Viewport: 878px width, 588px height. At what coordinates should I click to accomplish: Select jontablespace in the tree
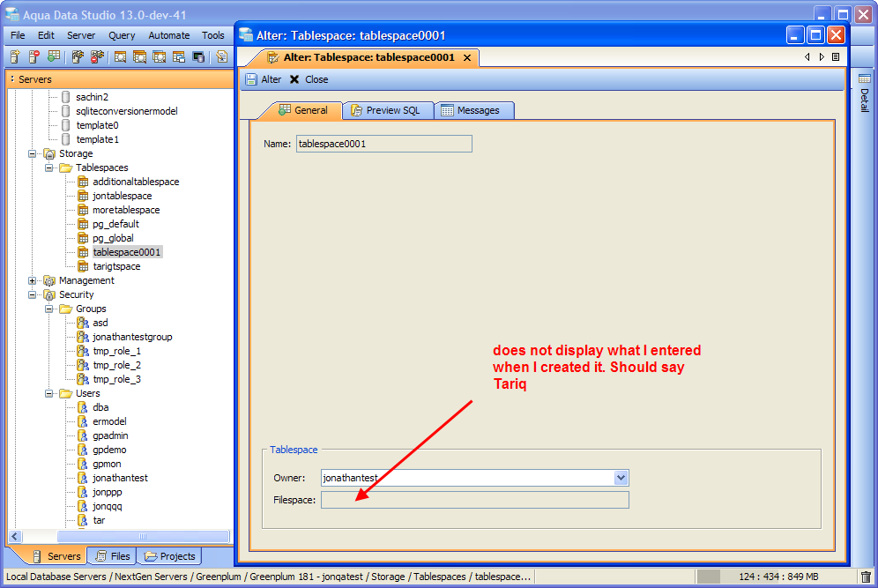[122, 196]
